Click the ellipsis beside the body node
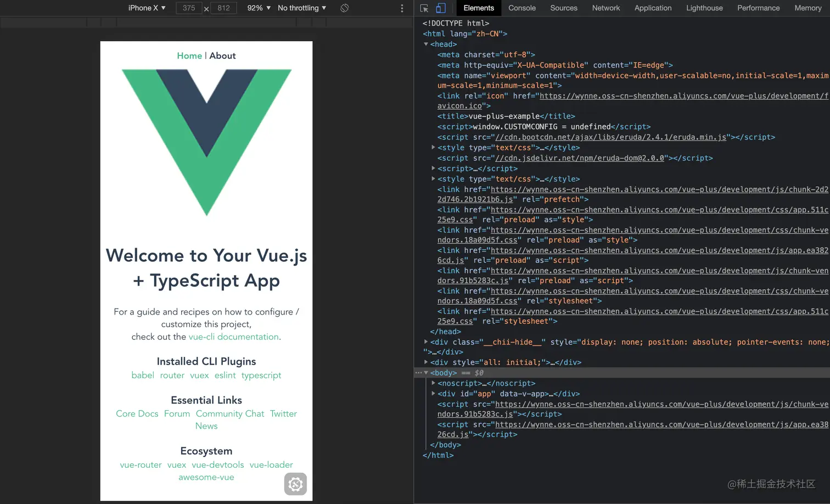The height and width of the screenshot is (504, 830). tap(418, 373)
